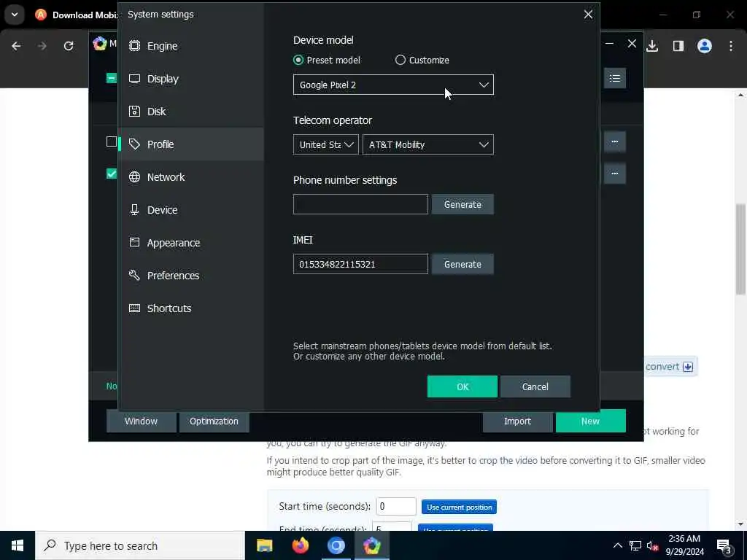
Task: Open the browser three-dot menu
Action: coord(731,46)
